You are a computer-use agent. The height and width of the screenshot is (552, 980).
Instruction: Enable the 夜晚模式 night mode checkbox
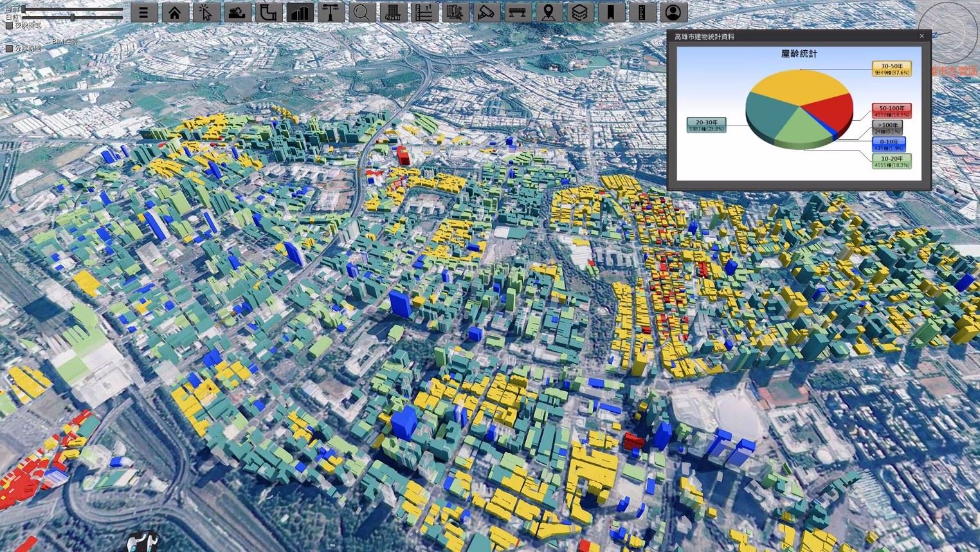click(x=9, y=26)
